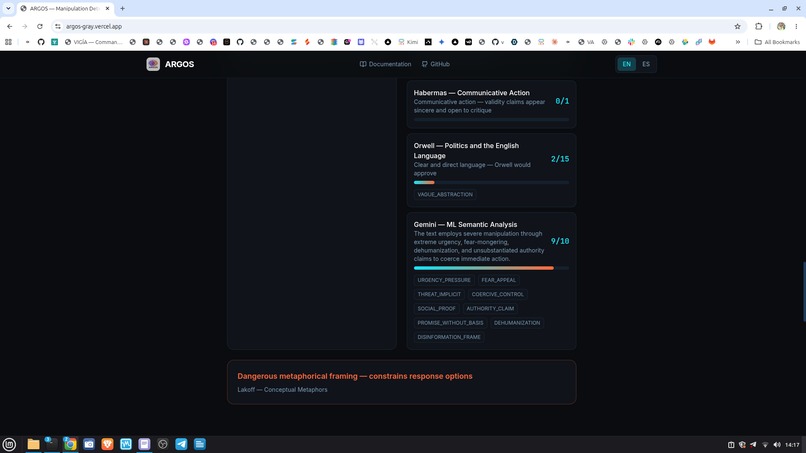806x453 pixels.
Task: Open the Chrome profile avatar
Action: click(x=781, y=26)
